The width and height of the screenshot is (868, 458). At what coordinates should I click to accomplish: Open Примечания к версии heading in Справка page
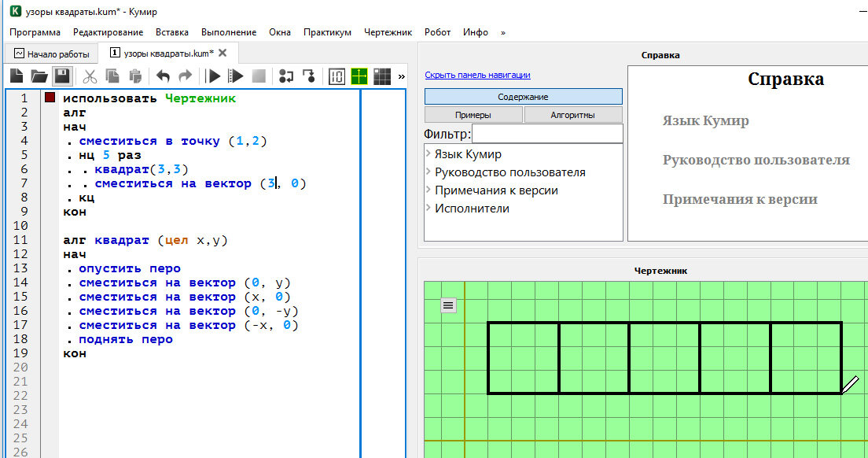pos(740,199)
